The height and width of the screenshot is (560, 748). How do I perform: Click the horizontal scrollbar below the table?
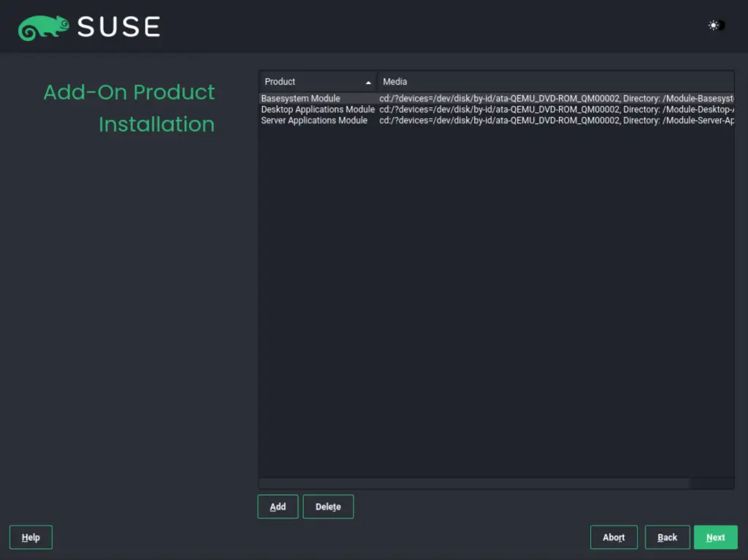click(x=475, y=482)
